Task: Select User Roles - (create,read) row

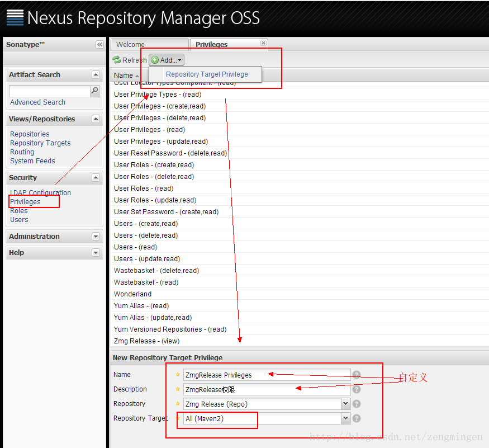Action: (x=300, y=165)
